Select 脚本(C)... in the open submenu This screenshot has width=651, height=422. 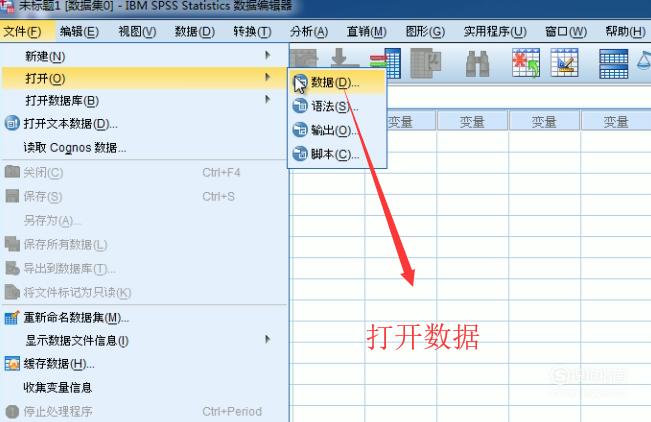click(x=337, y=154)
